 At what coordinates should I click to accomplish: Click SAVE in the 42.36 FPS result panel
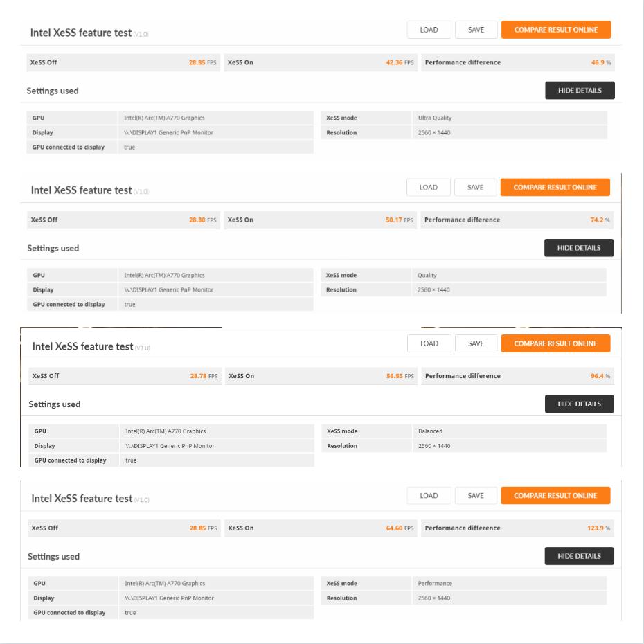coord(476,30)
